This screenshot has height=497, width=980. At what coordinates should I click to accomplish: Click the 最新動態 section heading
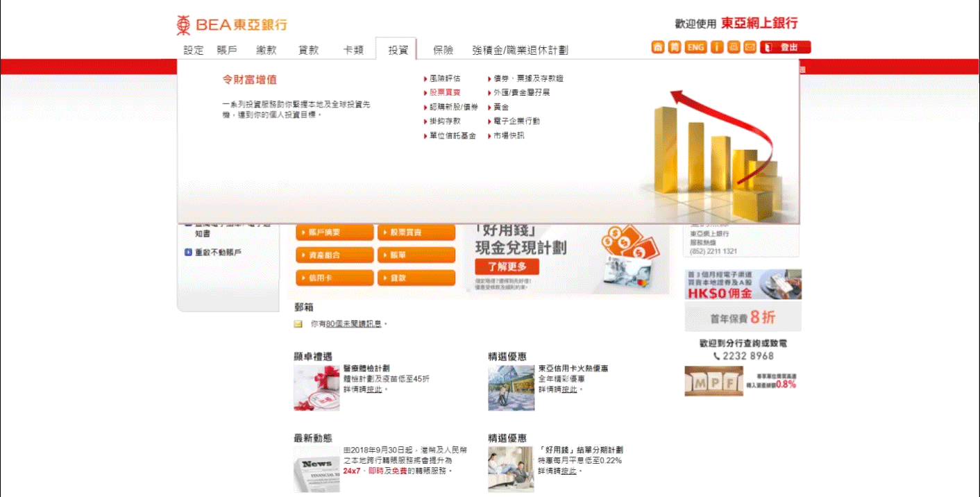[x=313, y=438]
